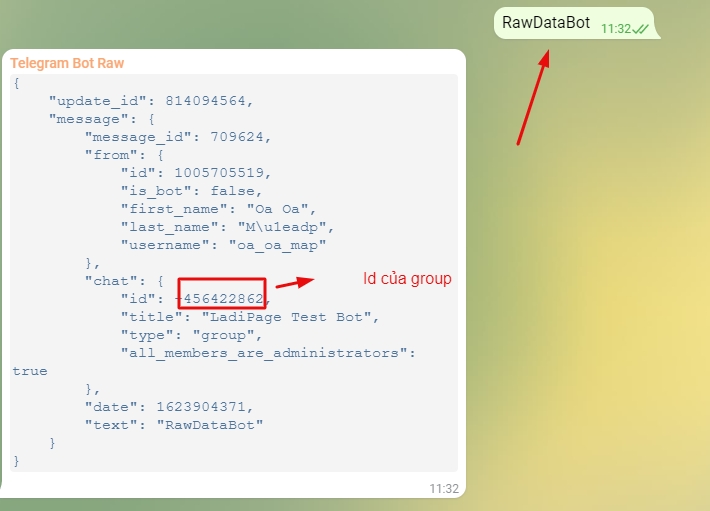Screen dimensions: 710x511
Task: Open the Telegram Bot Raw sender profile
Action: click(67, 63)
